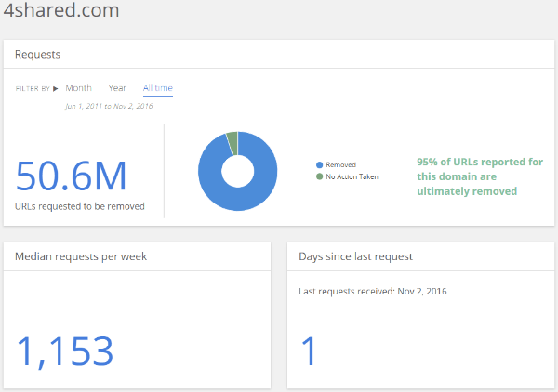Screen dimensions: 558x392
Task: Click the FILTER BY label
Action: tap(33, 88)
